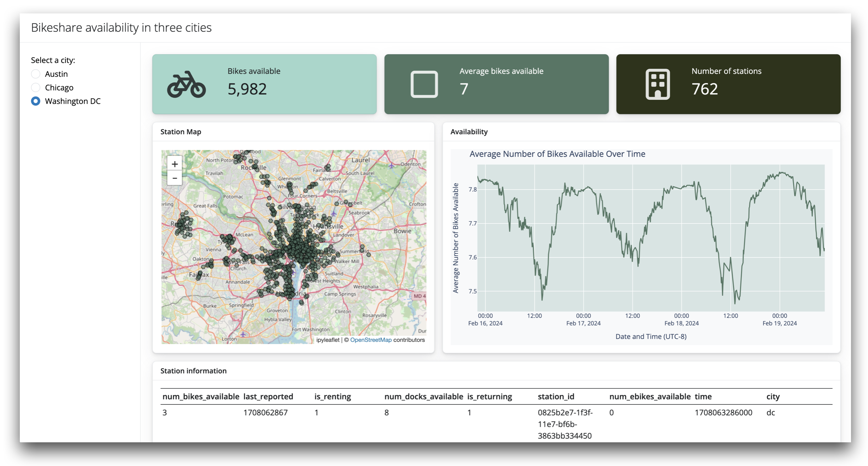The image size is (868, 466).
Task: Click the num_docks_available column header
Action: point(423,396)
